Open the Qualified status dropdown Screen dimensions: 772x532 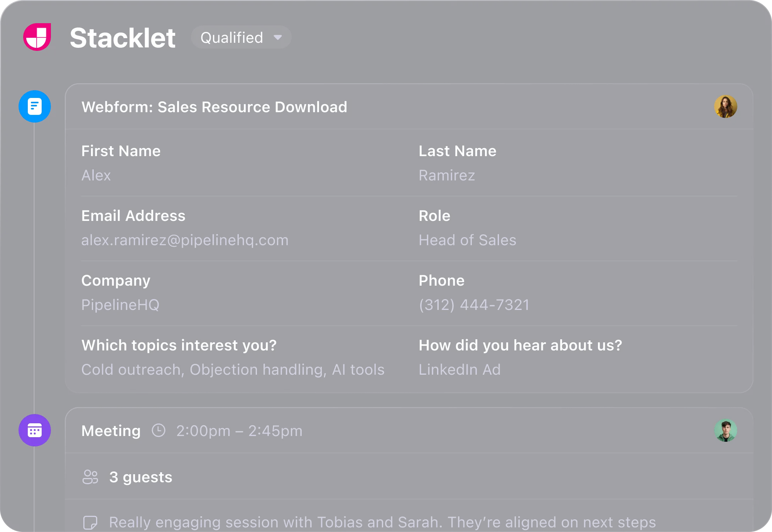[241, 37]
